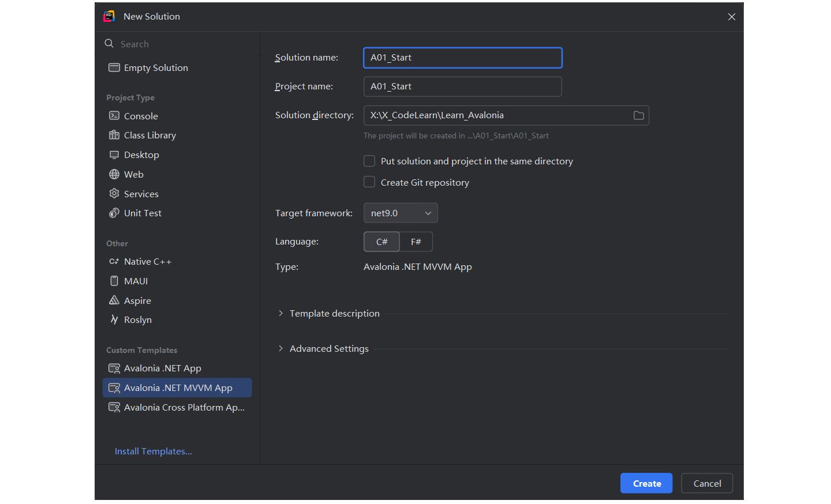Click the Empty Solution icon
The width and height of the screenshot is (831, 504).
[114, 67]
